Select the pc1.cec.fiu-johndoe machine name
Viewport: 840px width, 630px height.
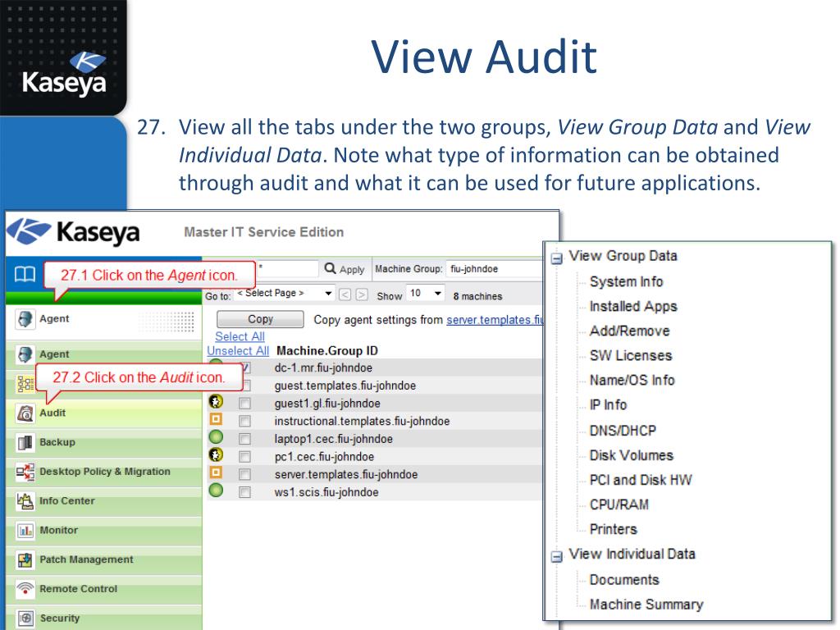coord(324,457)
